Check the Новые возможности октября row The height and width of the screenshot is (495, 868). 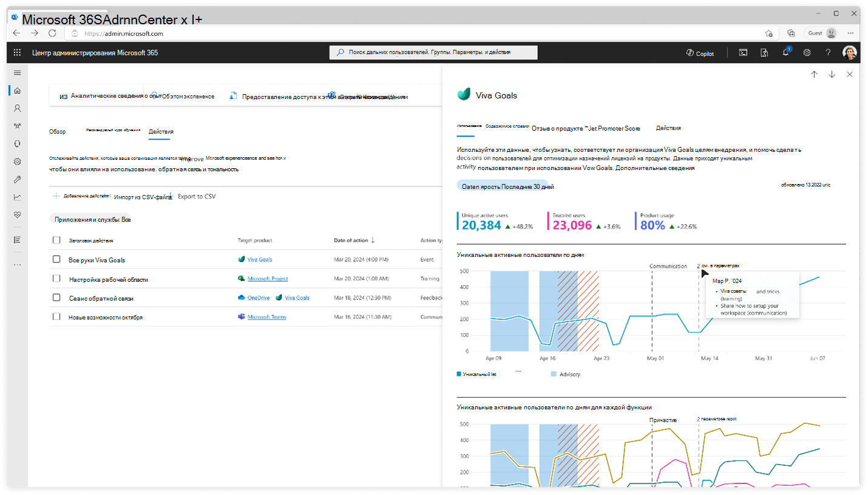pos(56,316)
